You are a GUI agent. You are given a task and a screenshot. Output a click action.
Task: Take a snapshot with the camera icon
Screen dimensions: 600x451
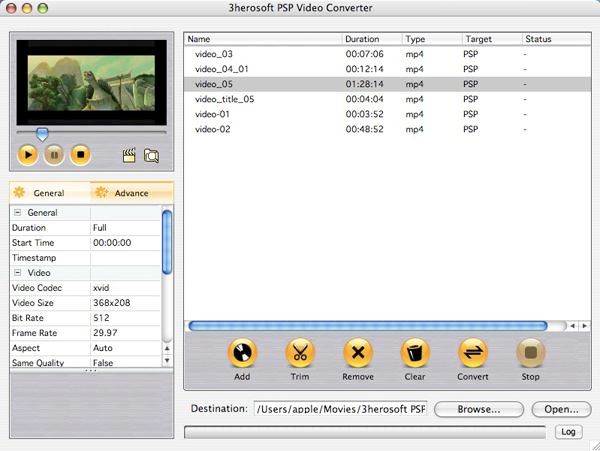pos(151,155)
